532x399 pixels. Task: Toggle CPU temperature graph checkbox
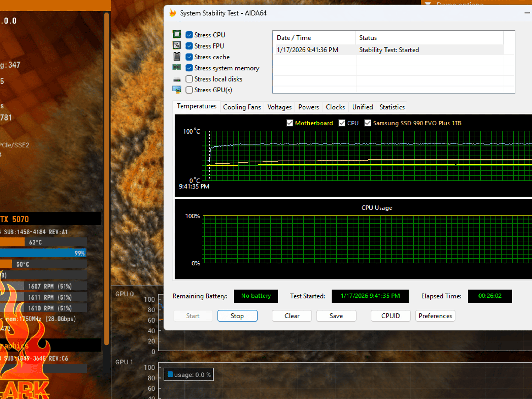pyautogui.click(x=342, y=123)
